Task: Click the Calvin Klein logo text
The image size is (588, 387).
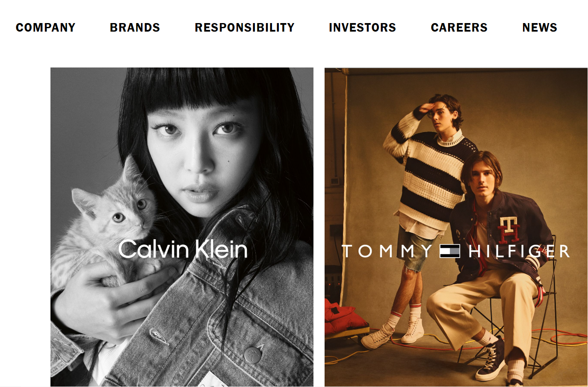Action: pos(183,249)
